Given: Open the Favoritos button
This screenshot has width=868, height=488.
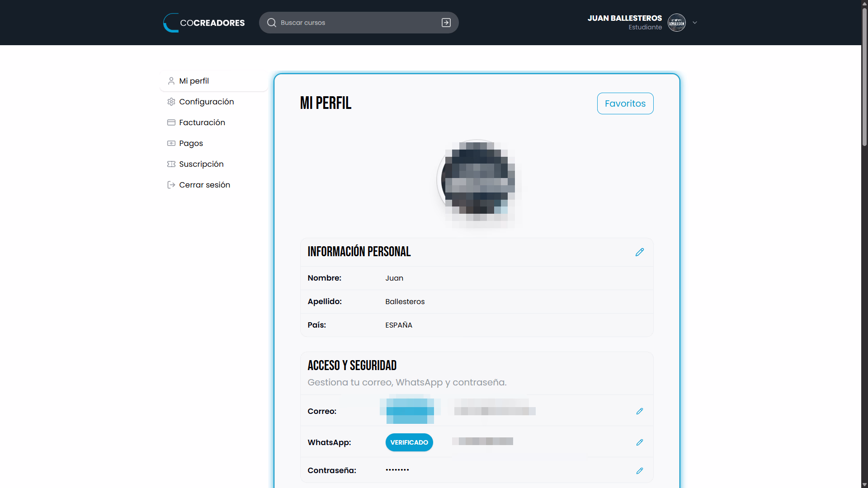Looking at the screenshot, I should pyautogui.click(x=625, y=103).
